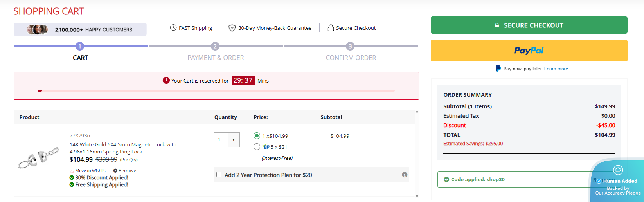Click the FAST Shipping clock icon
The height and width of the screenshot is (202, 644).
tap(173, 28)
